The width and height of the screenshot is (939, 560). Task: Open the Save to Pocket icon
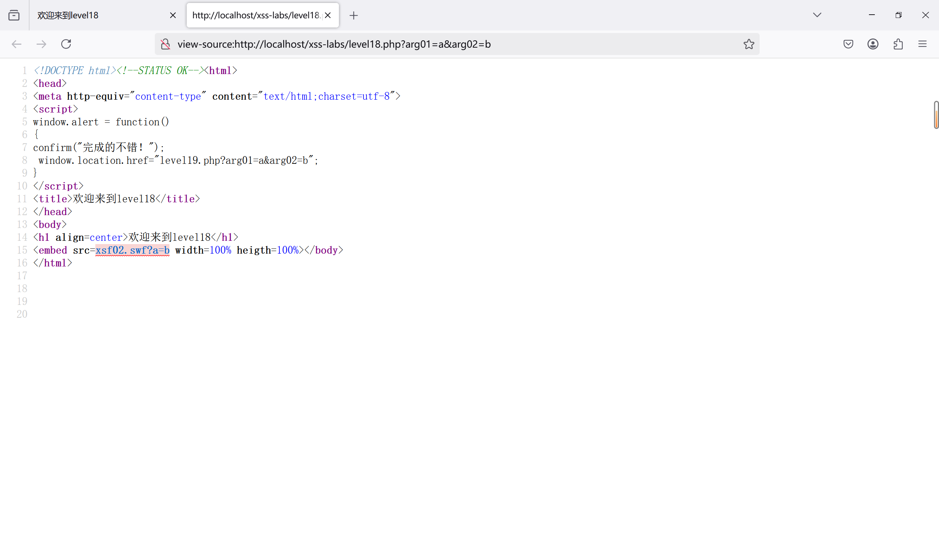[x=848, y=44]
